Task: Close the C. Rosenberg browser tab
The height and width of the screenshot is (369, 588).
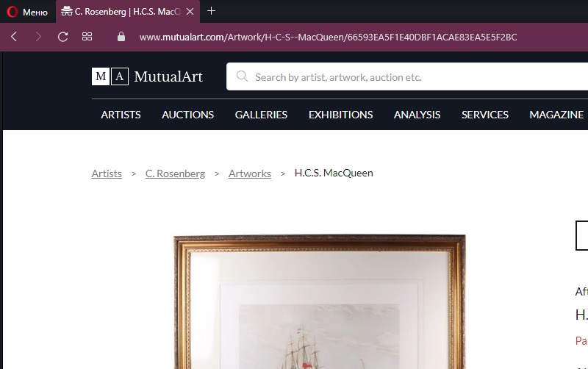Action: (x=190, y=12)
